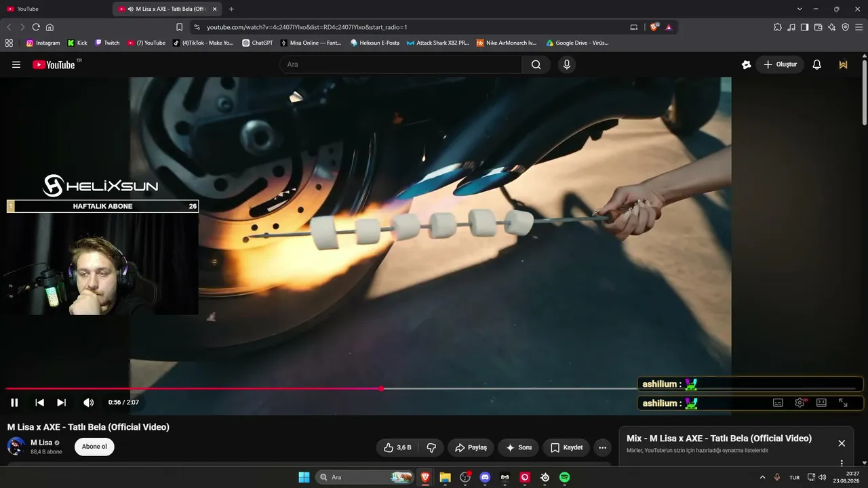Open ChatGPT bookmark

[258, 43]
